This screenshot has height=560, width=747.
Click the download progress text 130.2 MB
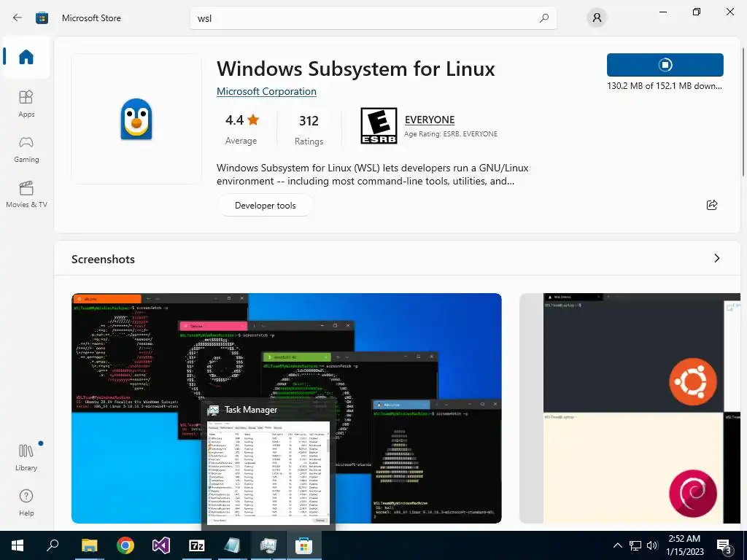coord(665,86)
